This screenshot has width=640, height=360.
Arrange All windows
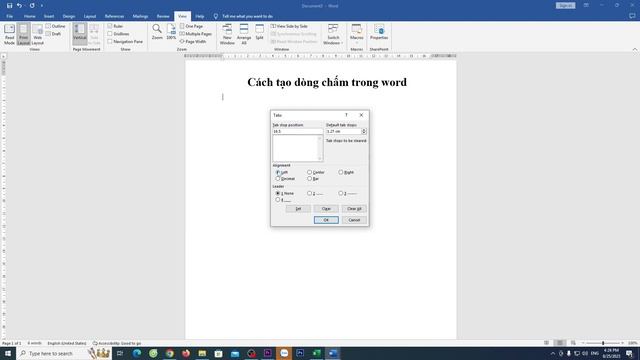coord(244,34)
